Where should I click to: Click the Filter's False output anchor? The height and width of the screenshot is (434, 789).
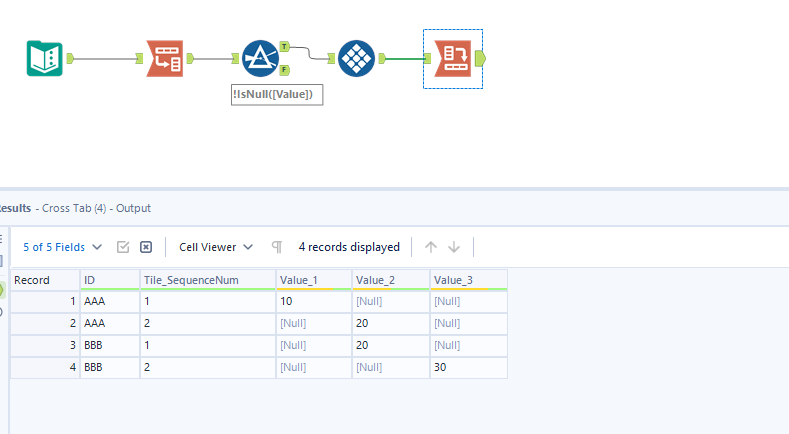(284, 71)
